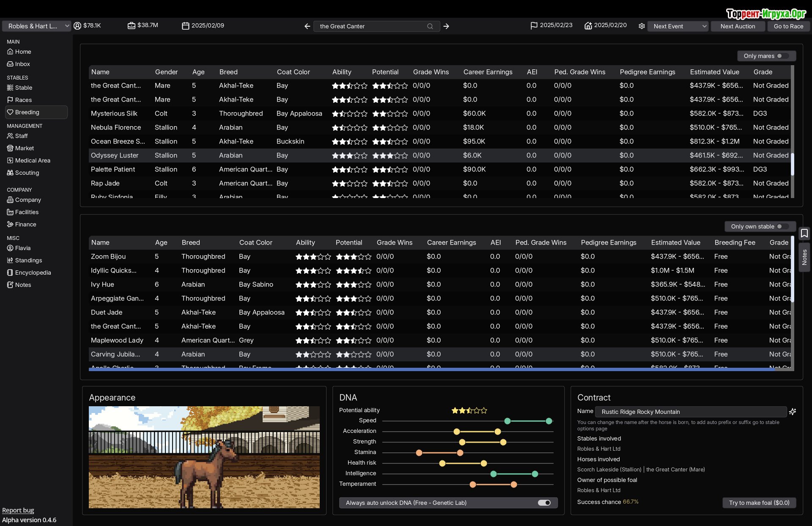Click the back arrow beside search field
The image size is (812, 526).
(307, 26)
